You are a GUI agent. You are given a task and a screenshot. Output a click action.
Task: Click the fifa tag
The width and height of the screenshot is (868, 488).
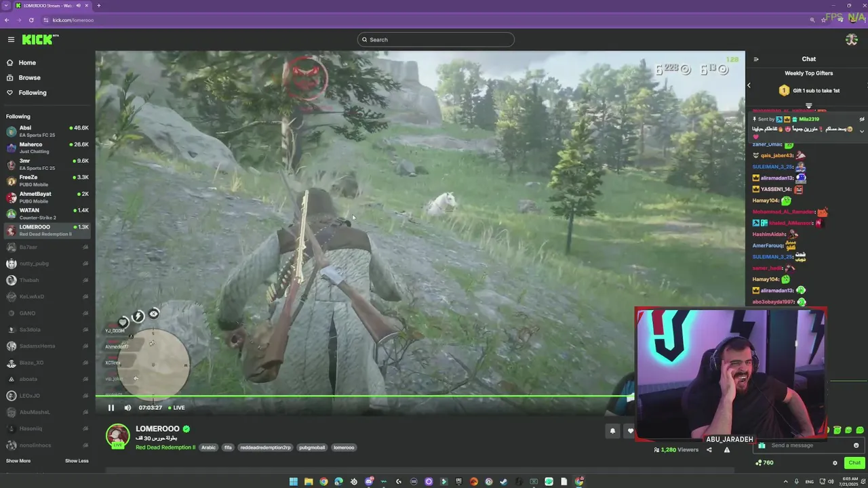228,447
